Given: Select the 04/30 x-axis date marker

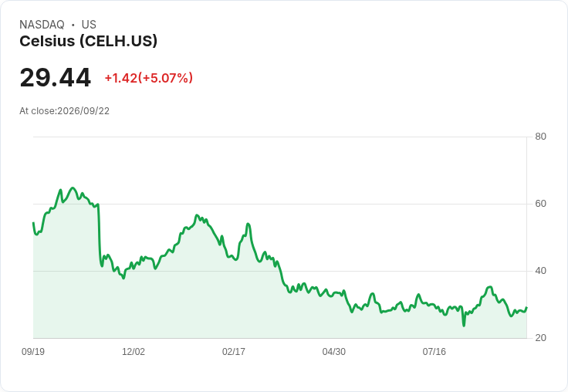Looking at the screenshot, I should click(334, 351).
